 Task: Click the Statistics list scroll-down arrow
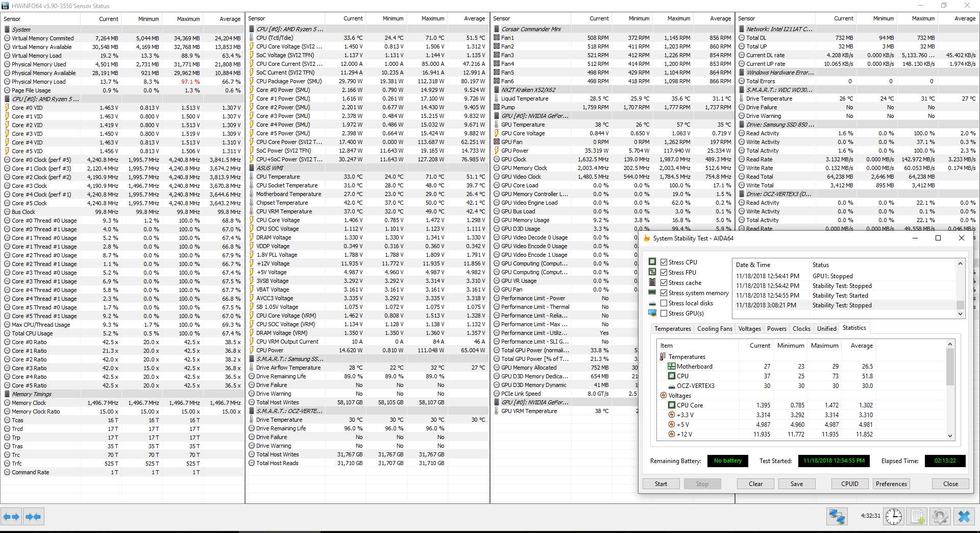[x=950, y=435]
